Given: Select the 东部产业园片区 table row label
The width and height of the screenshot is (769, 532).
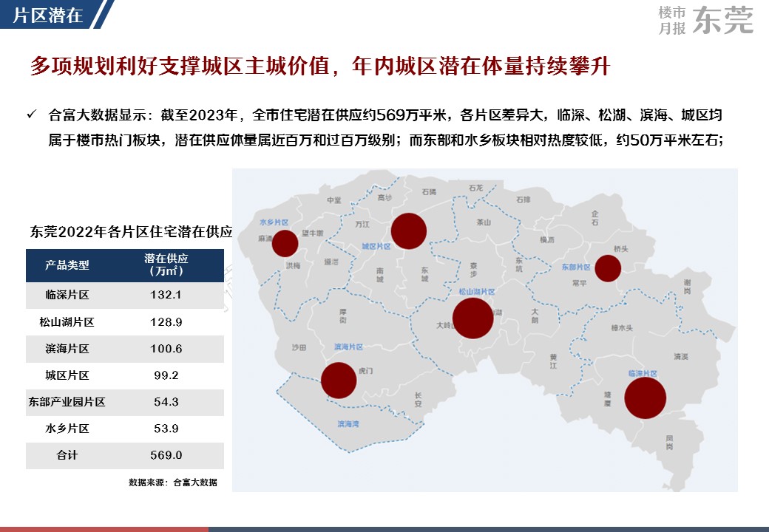Looking at the screenshot, I should 67,403.
